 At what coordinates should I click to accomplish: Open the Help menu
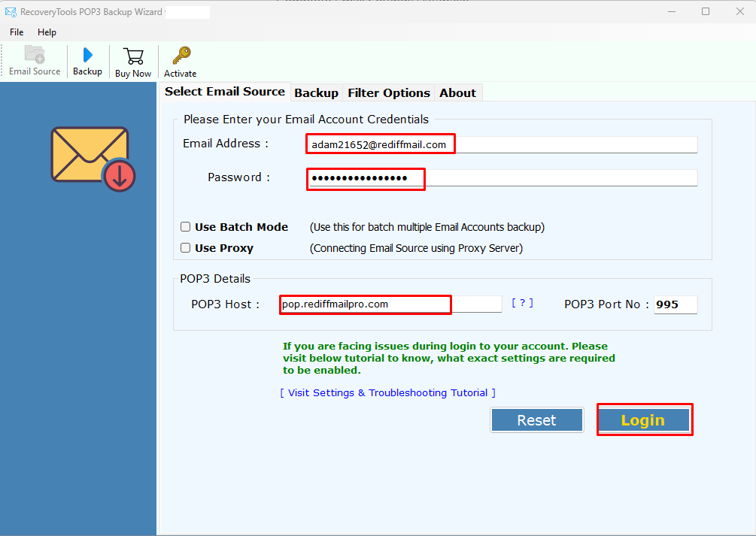47,32
